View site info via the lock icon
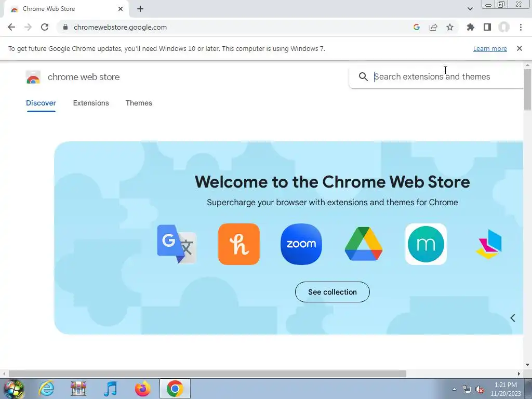The image size is (532, 399). pyautogui.click(x=65, y=27)
